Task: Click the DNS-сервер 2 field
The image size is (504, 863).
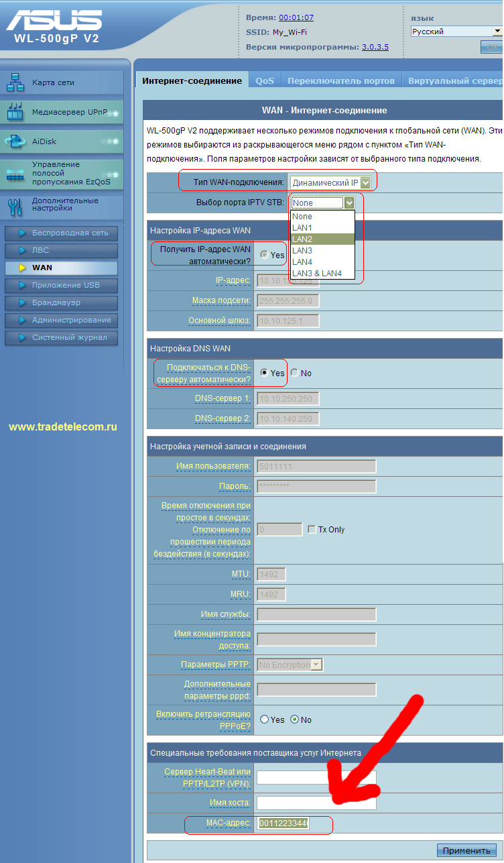Action: tap(288, 419)
